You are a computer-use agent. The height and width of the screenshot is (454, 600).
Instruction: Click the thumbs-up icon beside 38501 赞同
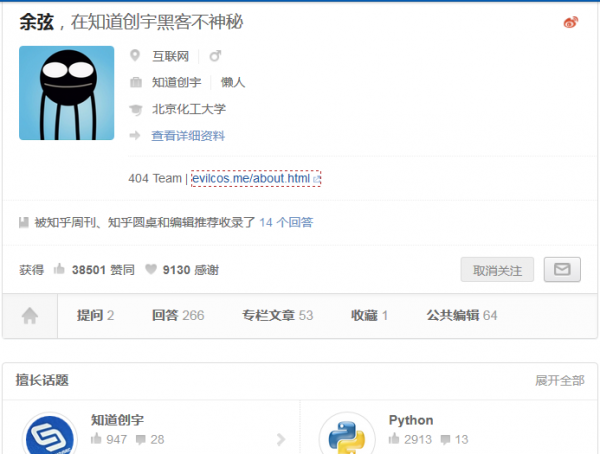point(59,269)
